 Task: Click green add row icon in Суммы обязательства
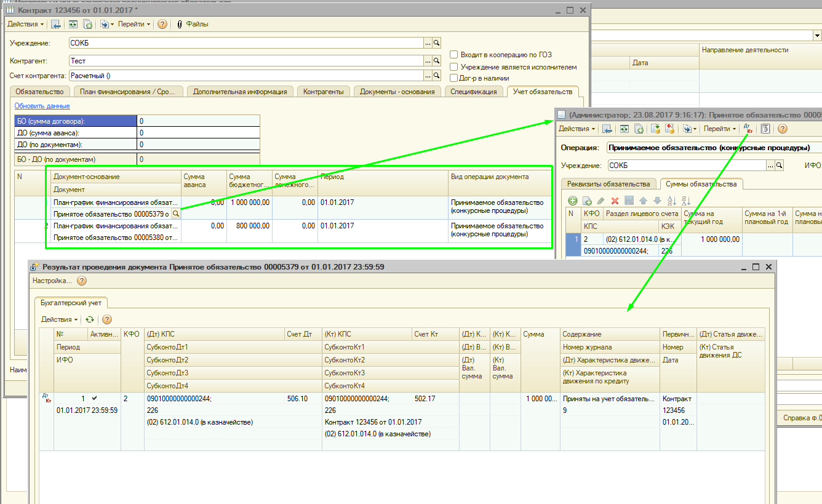572,201
